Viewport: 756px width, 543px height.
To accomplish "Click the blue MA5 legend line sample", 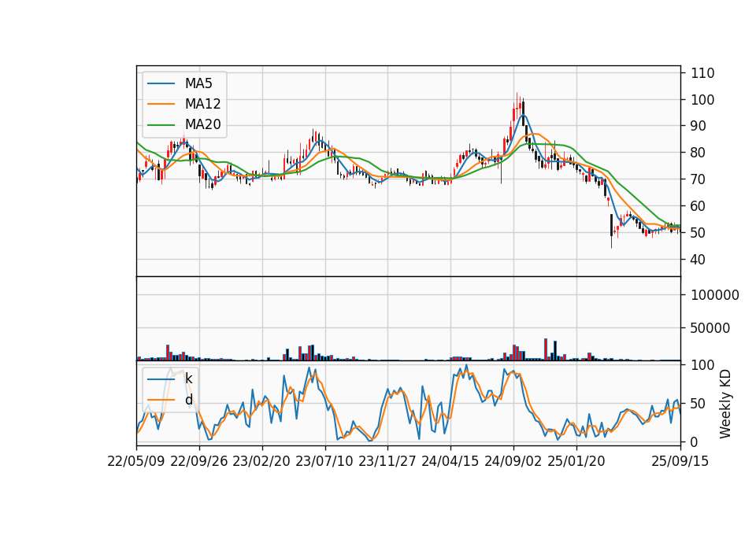I will [161, 83].
